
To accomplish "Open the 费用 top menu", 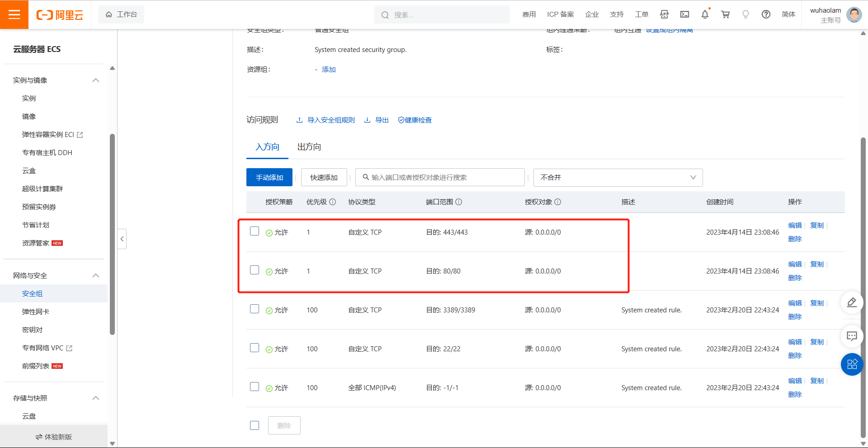I will (x=529, y=14).
